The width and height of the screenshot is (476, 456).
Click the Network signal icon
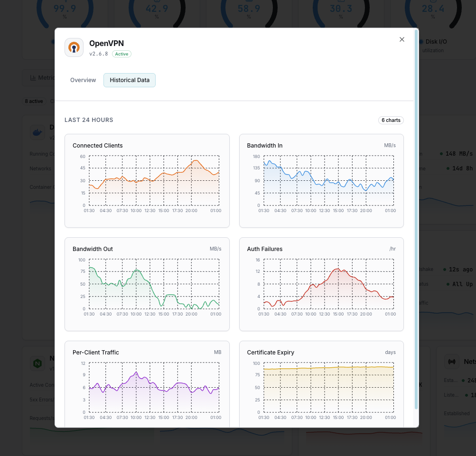pyautogui.click(x=451, y=361)
